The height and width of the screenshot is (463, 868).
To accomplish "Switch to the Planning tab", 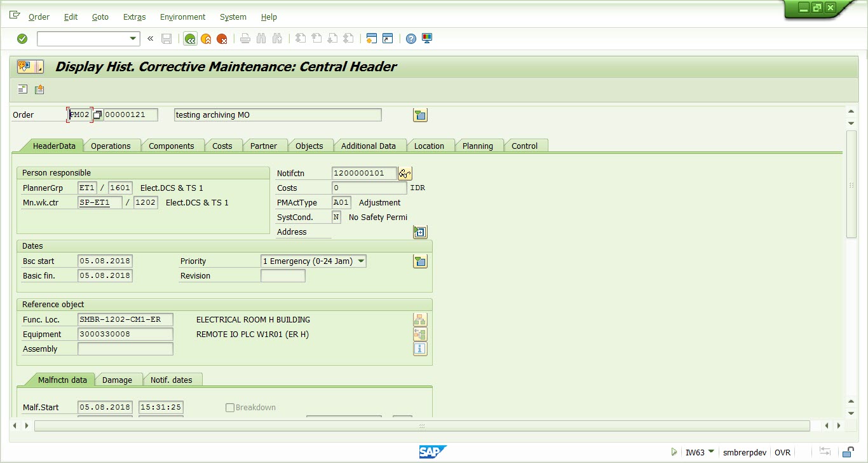I will tap(478, 146).
